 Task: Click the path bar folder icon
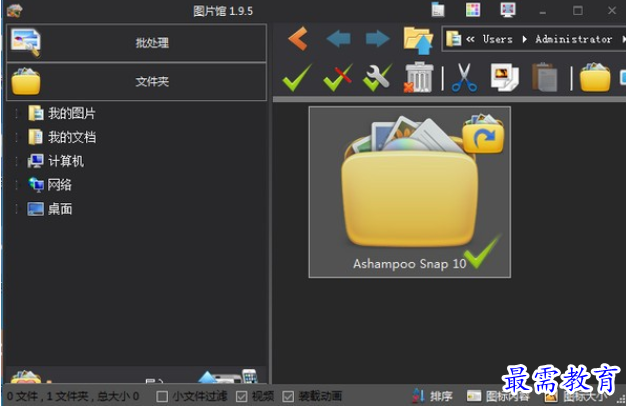point(454,39)
